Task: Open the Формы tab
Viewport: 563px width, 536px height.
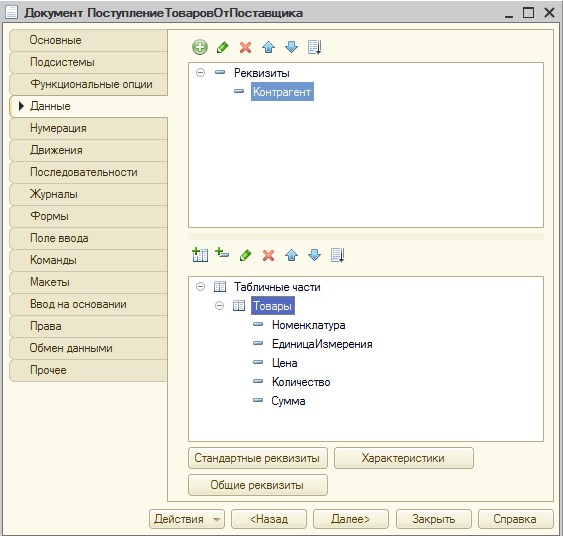Action: [x=50, y=216]
